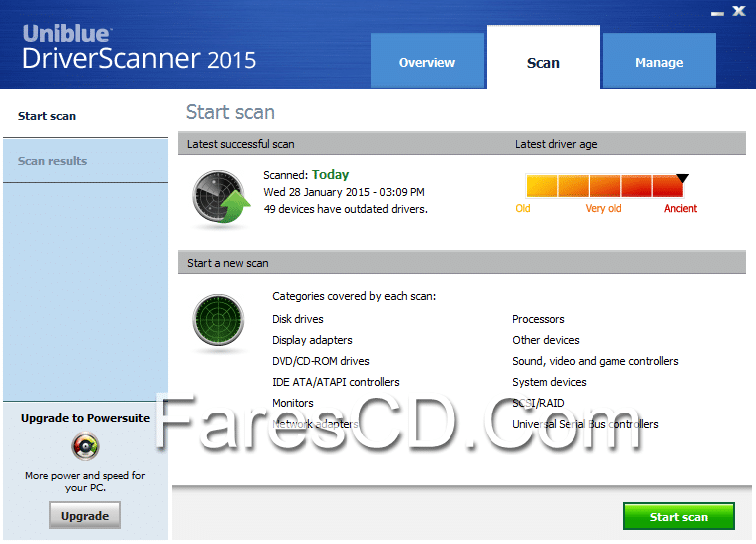Click the 'Start scan' page title
This screenshot has height=544, width=756.
click(230, 112)
